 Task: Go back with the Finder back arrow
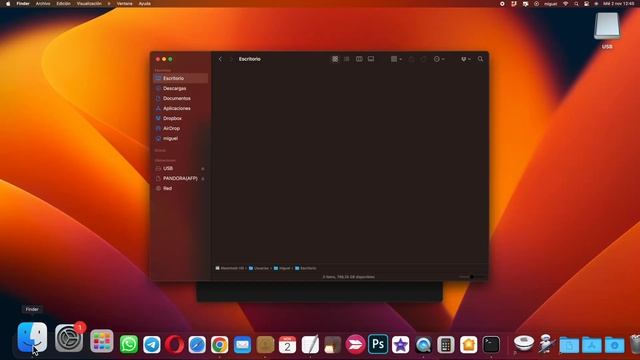[x=220, y=59]
